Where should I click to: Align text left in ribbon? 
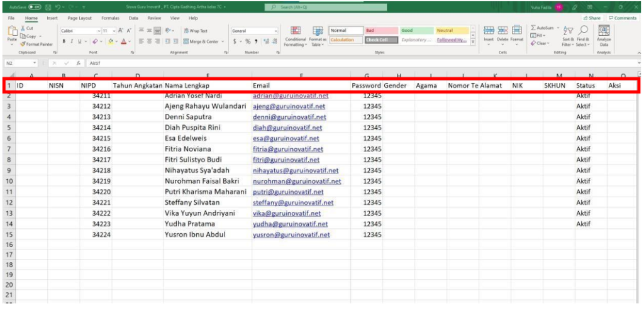coord(141,41)
